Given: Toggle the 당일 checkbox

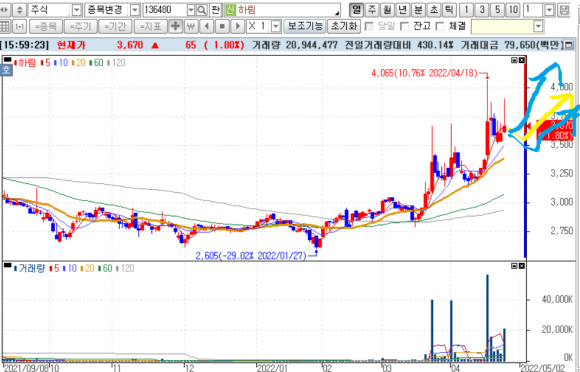Looking at the screenshot, I should [369, 26].
